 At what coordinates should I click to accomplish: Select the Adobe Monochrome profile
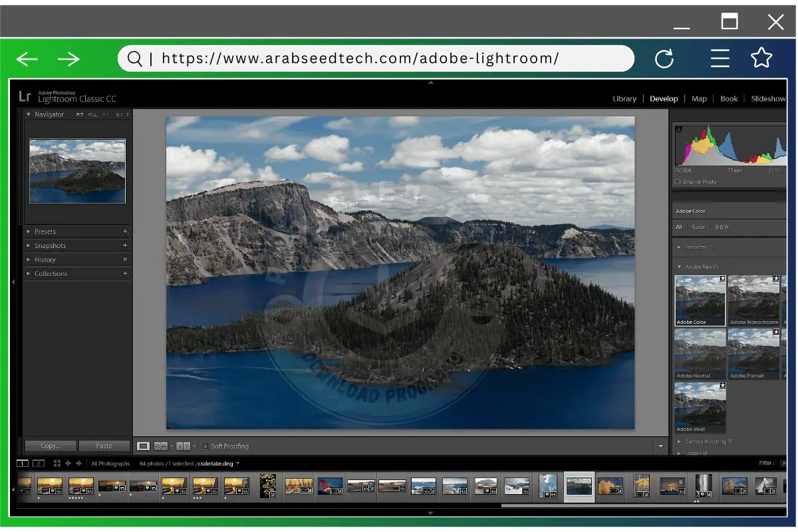coord(753,299)
